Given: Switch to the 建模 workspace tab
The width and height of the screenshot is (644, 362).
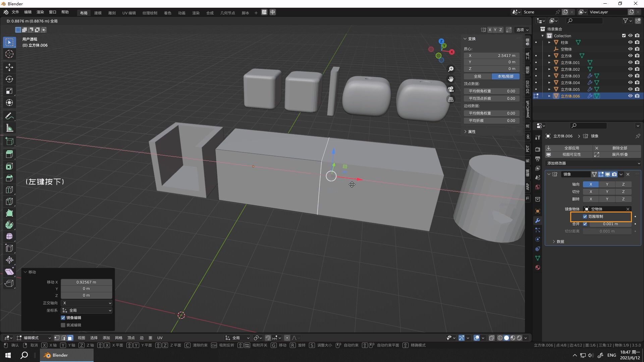Looking at the screenshot, I should tap(98, 13).
